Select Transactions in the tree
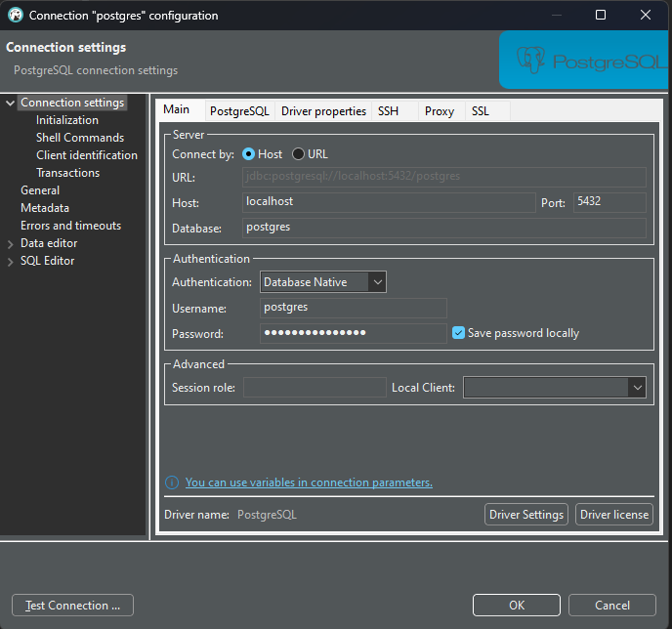 point(68,173)
